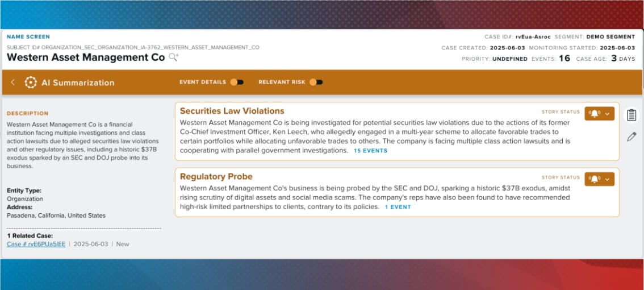This screenshot has height=290, width=644.
Task: Open the 1 Event link
Action: (398, 208)
